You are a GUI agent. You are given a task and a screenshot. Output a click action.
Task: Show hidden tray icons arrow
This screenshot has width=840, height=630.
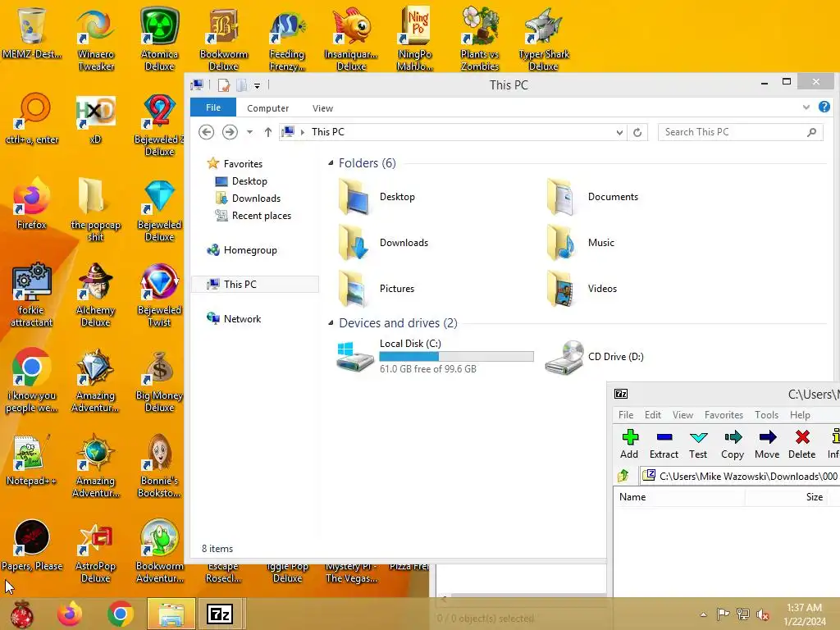703,614
